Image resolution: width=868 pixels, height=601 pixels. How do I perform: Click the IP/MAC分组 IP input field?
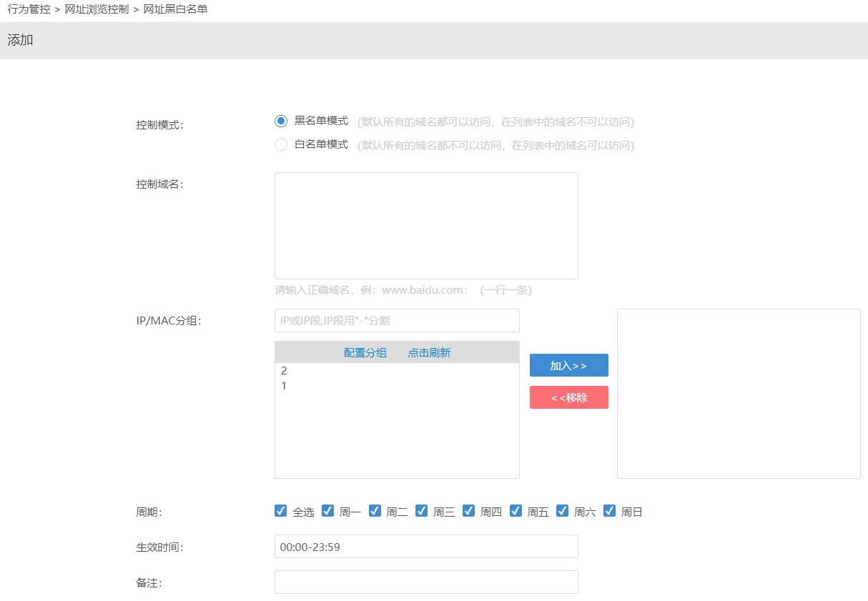click(397, 321)
